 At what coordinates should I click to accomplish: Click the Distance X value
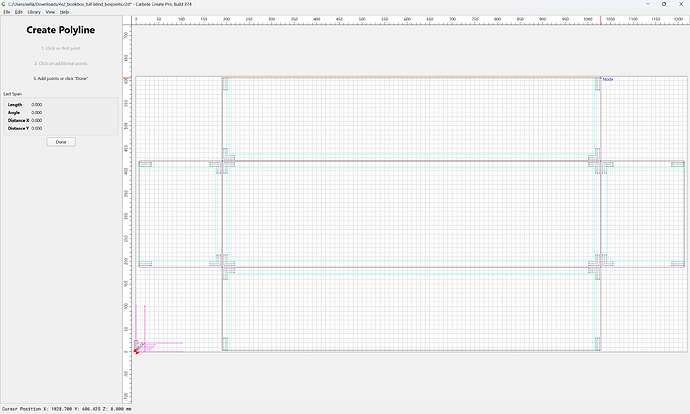pos(37,121)
